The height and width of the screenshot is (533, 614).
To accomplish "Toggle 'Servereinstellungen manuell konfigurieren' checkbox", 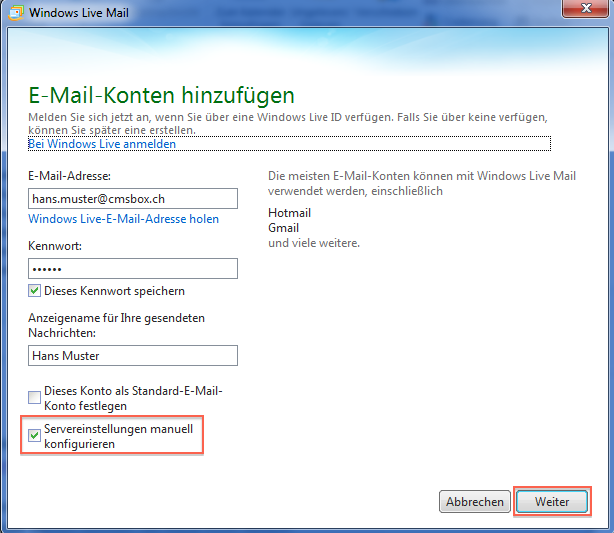I will click(x=35, y=435).
